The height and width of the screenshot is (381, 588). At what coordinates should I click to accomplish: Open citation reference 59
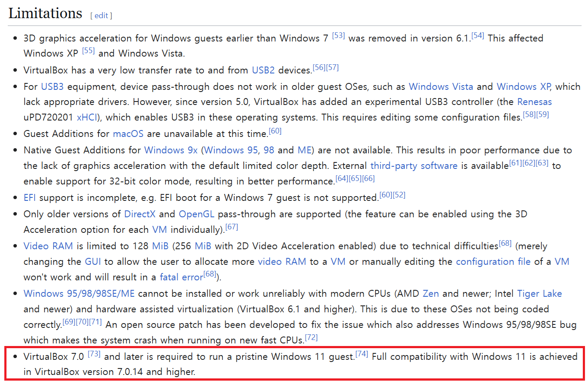(x=543, y=115)
